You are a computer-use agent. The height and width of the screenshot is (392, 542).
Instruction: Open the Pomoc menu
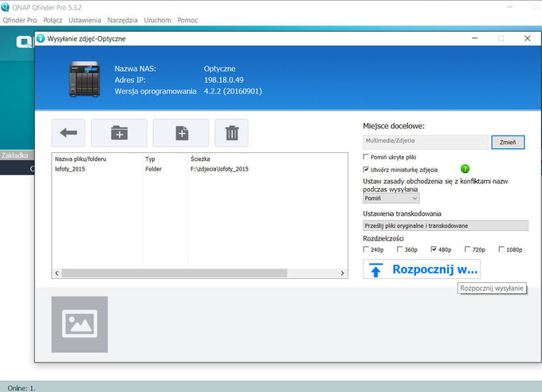[187, 20]
